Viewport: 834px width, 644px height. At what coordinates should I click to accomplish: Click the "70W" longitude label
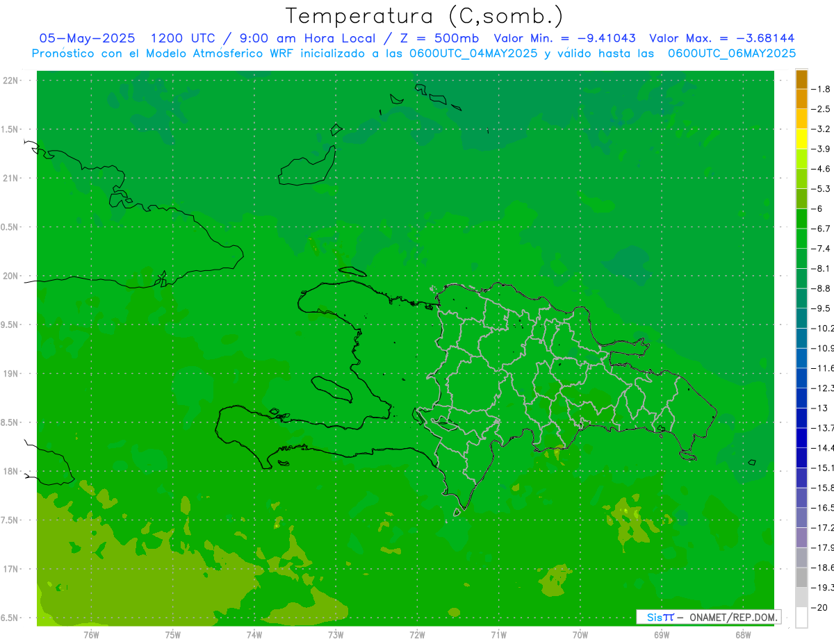(x=580, y=634)
